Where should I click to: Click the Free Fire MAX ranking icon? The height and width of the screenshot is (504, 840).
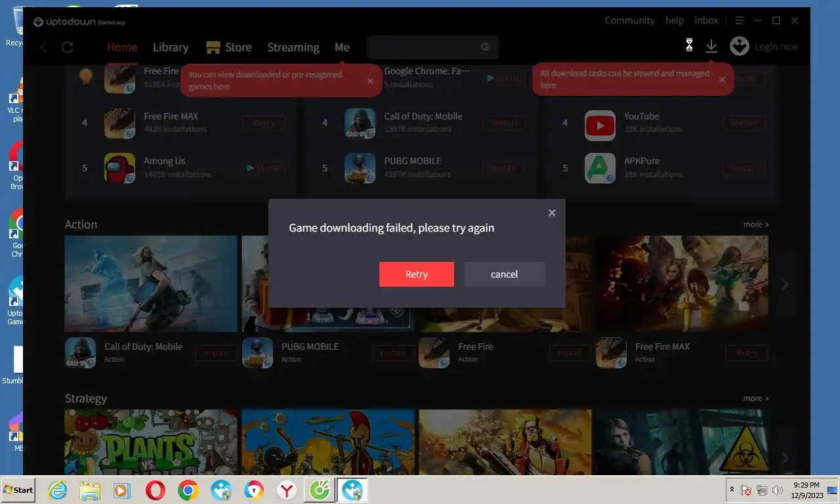click(119, 123)
